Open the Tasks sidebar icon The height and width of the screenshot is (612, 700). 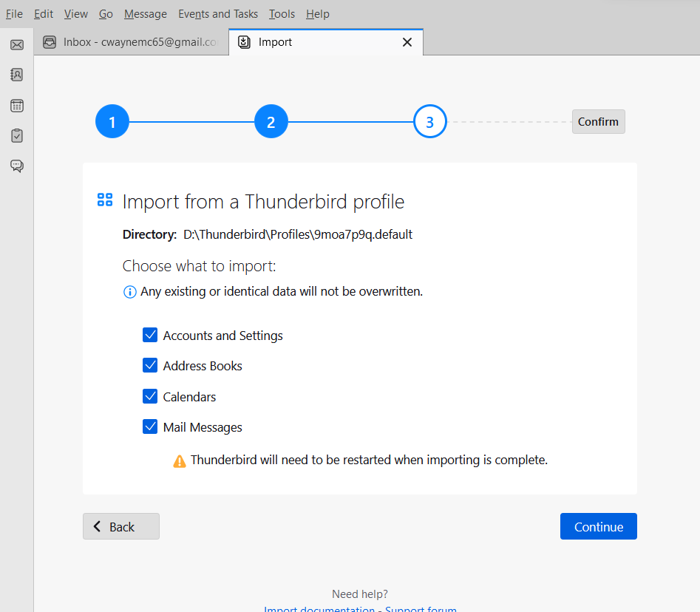coord(16,136)
